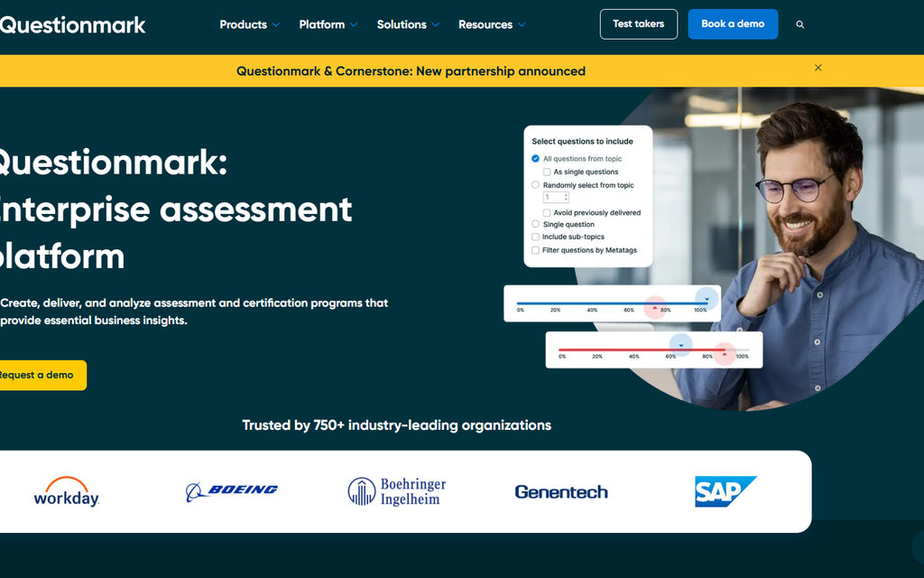Screen dimensions: 924x578
Task: Click the SAP logo
Action: [x=725, y=491]
